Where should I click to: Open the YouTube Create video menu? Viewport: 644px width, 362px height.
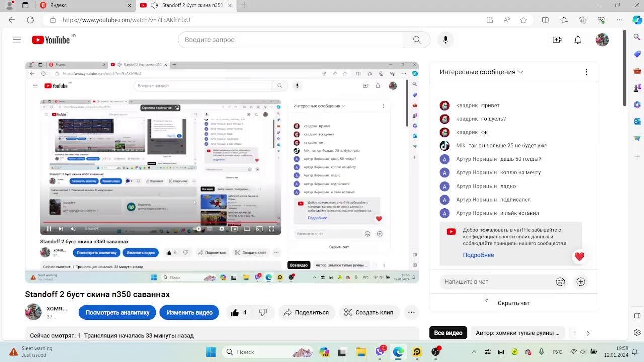(x=557, y=40)
